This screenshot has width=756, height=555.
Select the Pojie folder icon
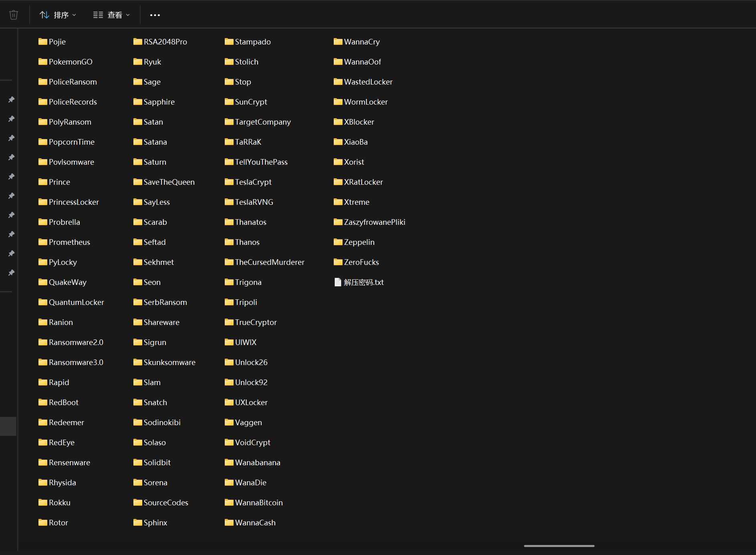coord(43,41)
